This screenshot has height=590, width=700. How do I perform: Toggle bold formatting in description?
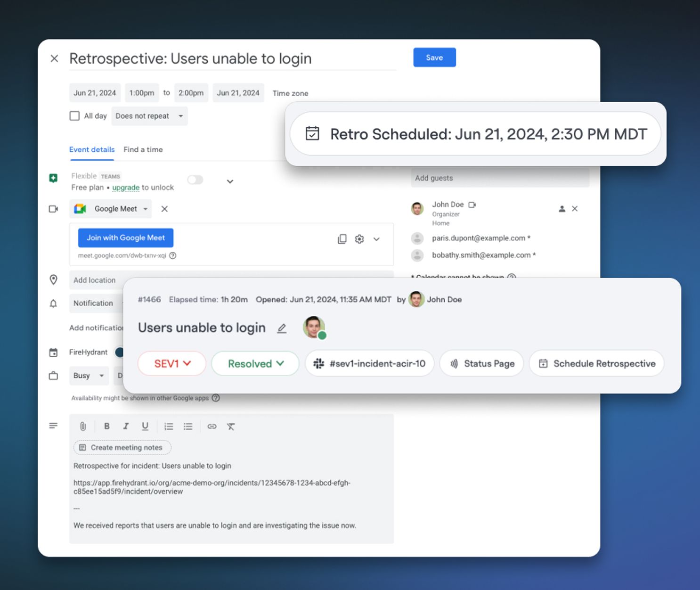pos(107,426)
